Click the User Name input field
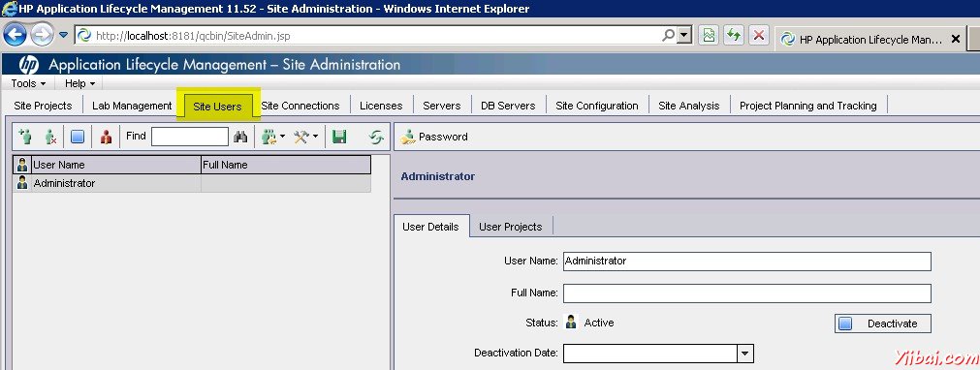Image resolution: width=980 pixels, height=370 pixels. click(x=747, y=262)
